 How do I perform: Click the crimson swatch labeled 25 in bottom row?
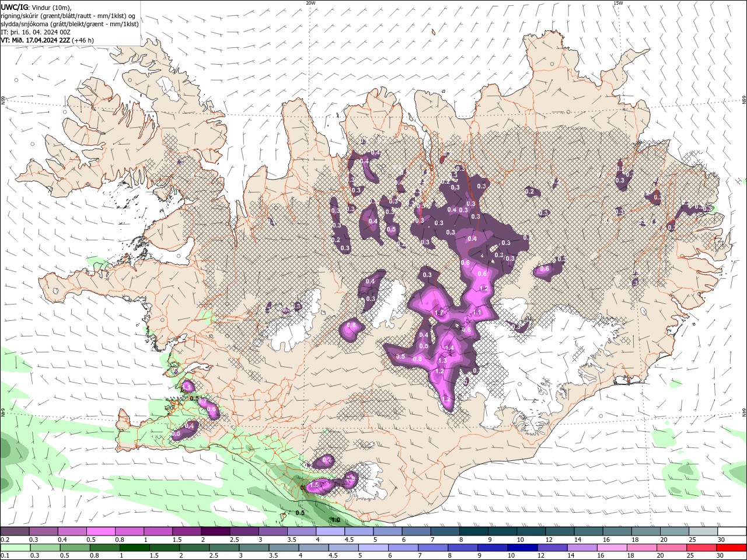click(703, 548)
